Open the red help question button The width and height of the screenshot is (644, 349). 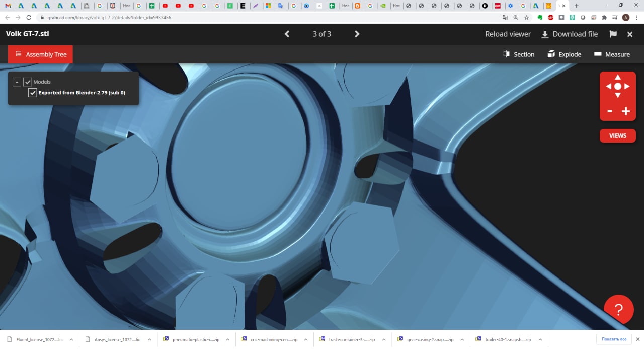[x=618, y=309]
